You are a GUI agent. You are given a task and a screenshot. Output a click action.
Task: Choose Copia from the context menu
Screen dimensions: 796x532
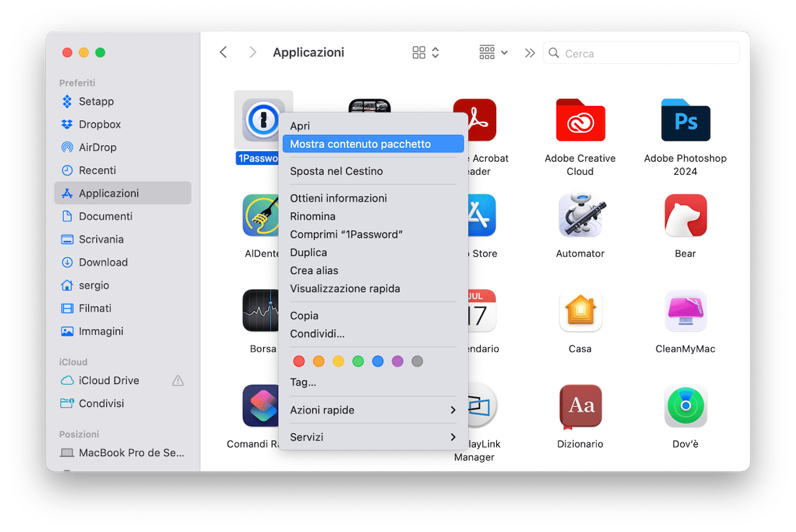click(373, 315)
